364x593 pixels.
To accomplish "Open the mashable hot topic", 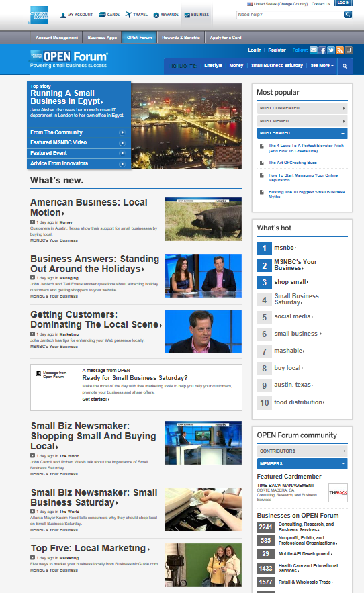I will [289, 351].
